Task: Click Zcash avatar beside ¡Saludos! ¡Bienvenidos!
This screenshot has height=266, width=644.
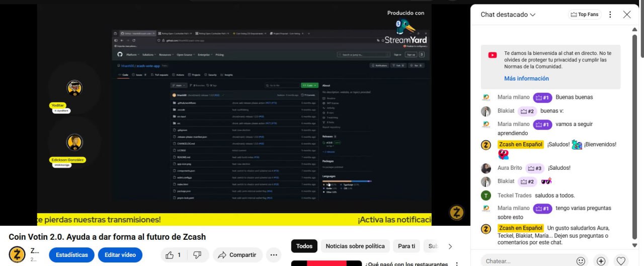Action: pyautogui.click(x=486, y=145)
